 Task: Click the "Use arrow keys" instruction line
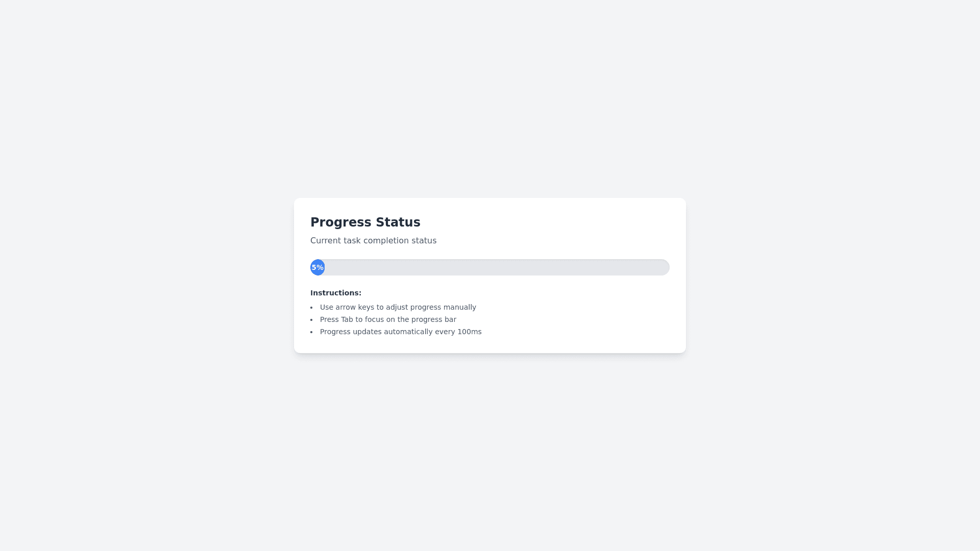click(398, 307)
